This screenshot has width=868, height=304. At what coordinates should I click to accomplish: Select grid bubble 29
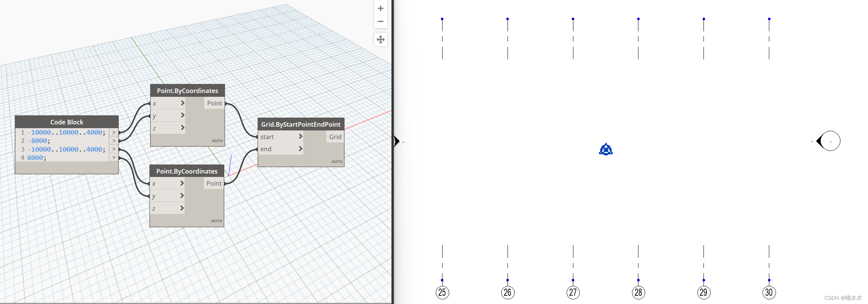[704, 292]
